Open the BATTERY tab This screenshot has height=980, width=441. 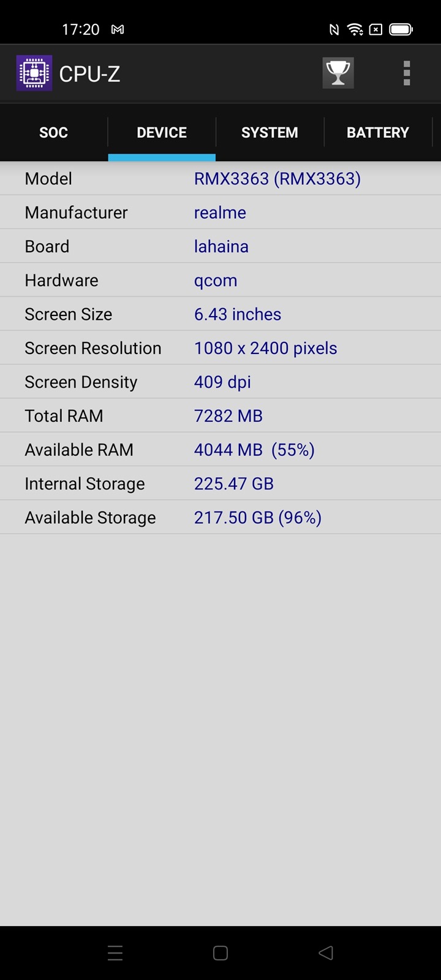coord(377,132)
